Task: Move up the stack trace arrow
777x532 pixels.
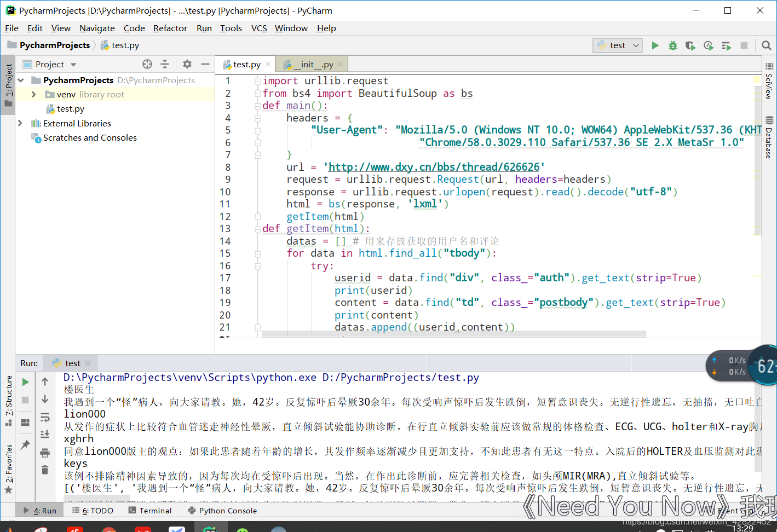Action: click(45, 381)
